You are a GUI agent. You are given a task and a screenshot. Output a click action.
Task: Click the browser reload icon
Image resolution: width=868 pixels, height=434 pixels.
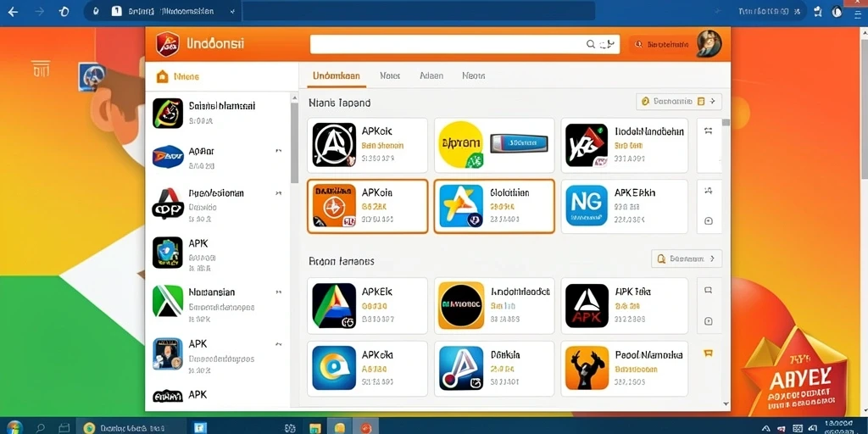[64, 12]
